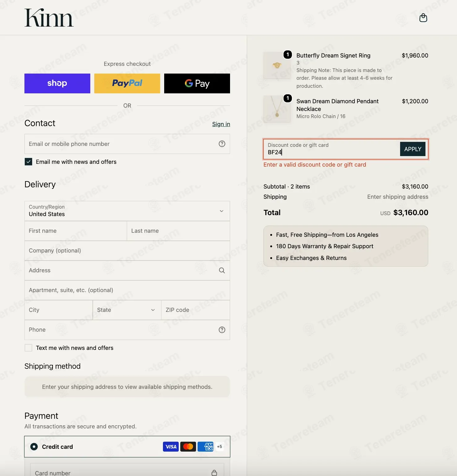The height and width of the screenshot is (476, 457).
Task: Focus the Email or mobile phone number field
Action: [x=127, y=144]
